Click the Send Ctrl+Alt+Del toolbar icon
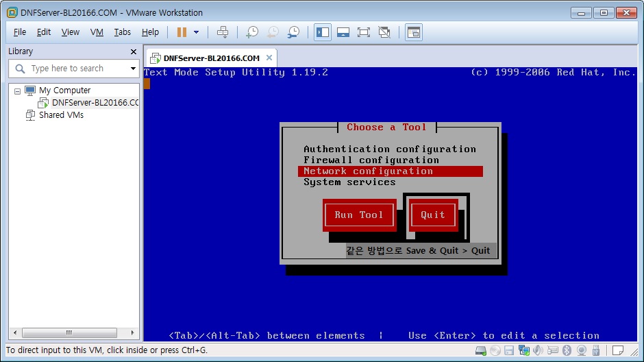This screenshot has width=644, height=362. point(223,32)
